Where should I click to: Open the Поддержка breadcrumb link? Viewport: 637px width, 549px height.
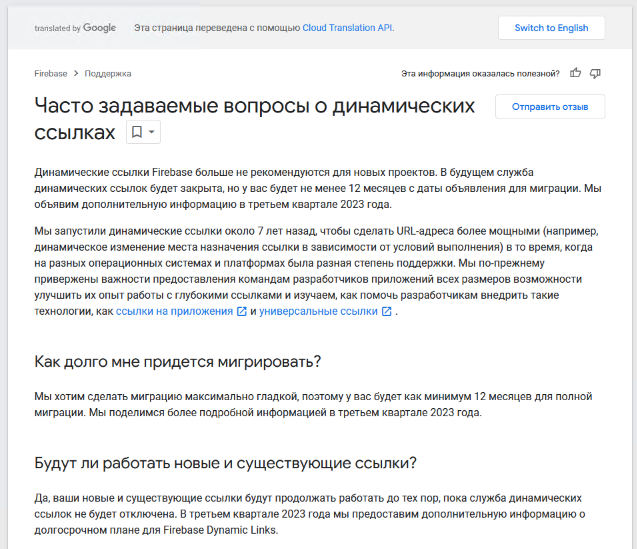coord(108,74)
